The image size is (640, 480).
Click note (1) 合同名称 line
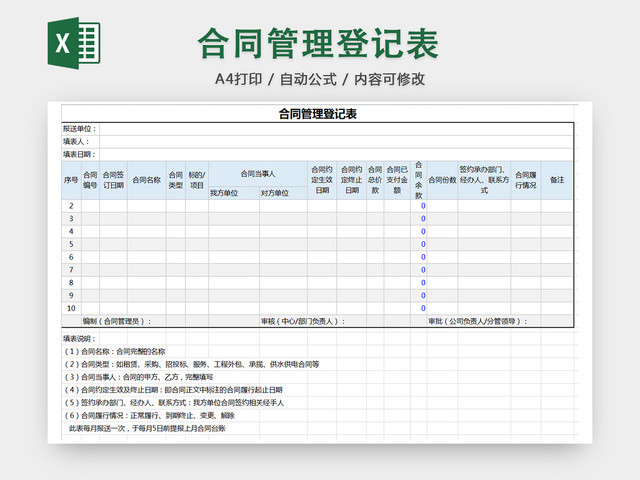tap(115, 351)
